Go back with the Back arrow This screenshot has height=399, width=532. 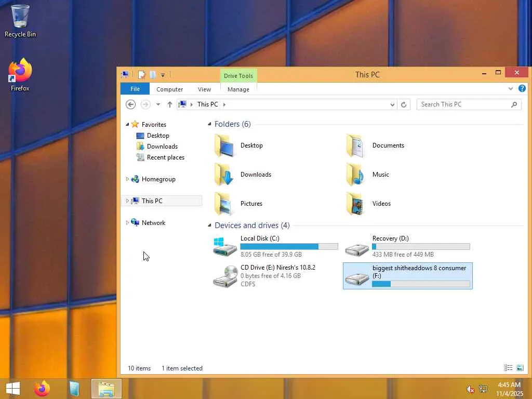130,104
